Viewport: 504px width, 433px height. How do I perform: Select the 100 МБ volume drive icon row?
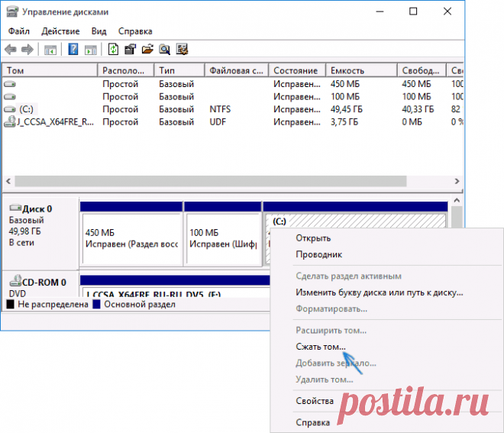point(10,97)
